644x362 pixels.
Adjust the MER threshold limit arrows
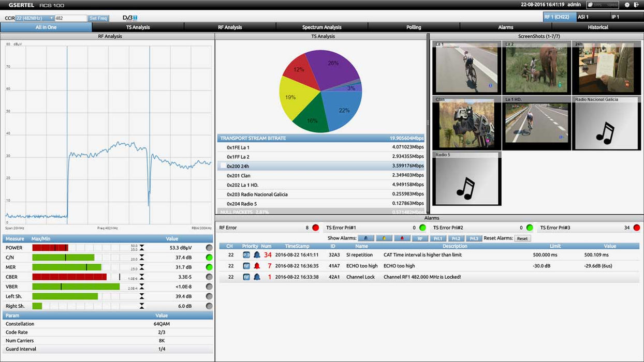pos(142,267)
